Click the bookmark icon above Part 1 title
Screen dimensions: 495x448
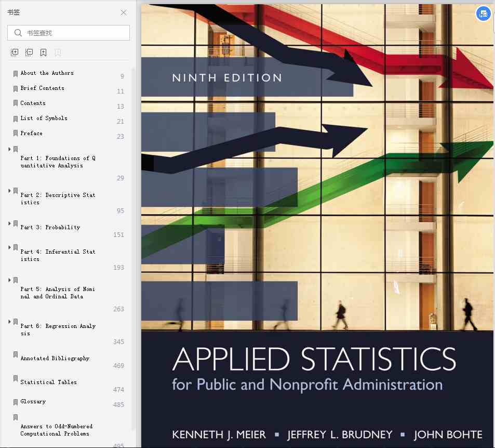[x=16, y=149]
